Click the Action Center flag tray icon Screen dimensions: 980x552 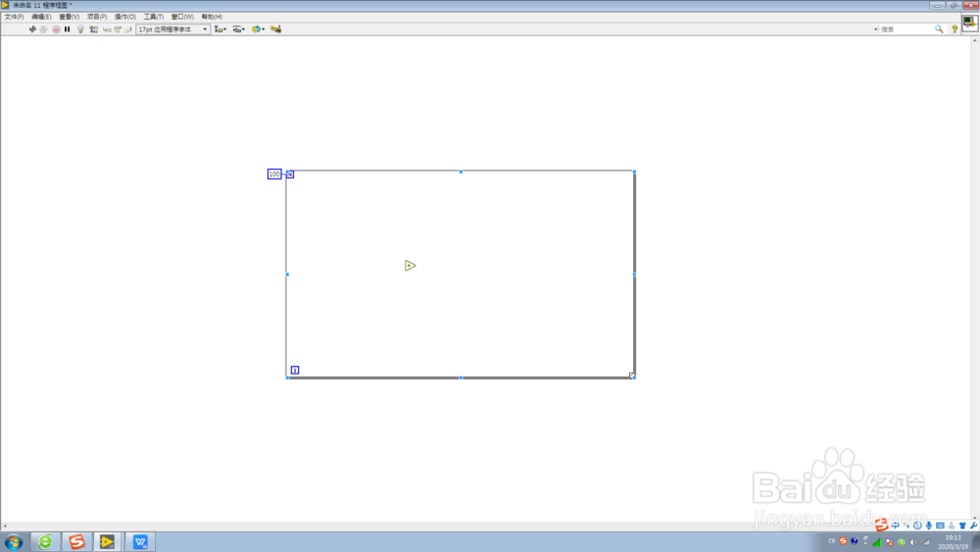coord(889,542)
